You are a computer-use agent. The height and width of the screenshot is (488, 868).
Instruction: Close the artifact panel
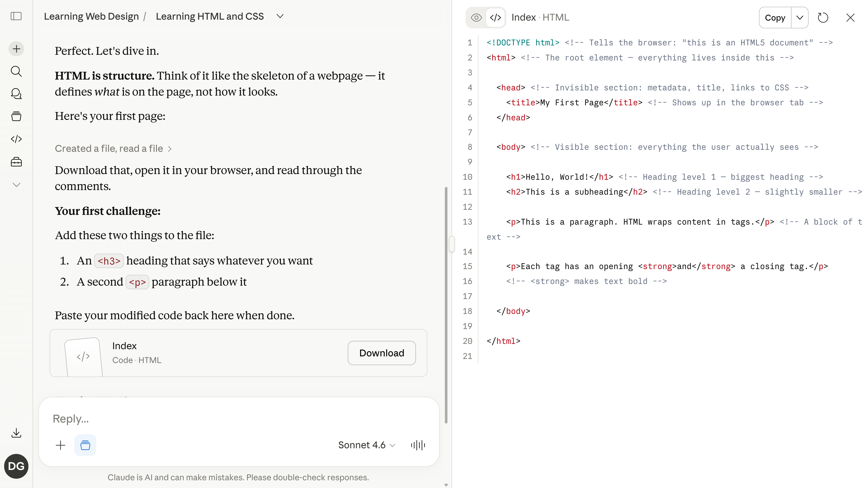click(851, 17)
